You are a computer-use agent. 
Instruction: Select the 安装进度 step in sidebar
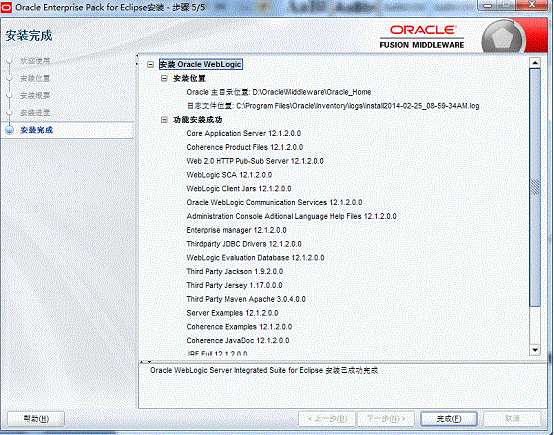pyautogui.click(x=35, y=113)
